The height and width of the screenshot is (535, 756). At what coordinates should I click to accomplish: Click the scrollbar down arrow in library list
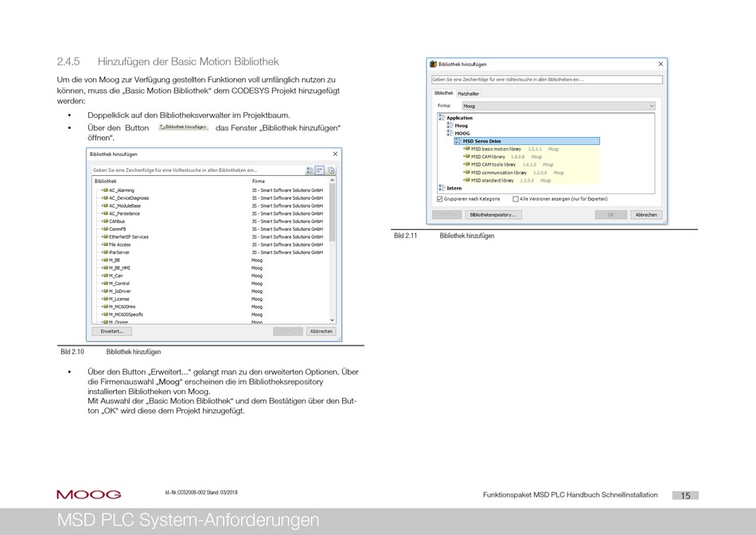click(332, 320)
